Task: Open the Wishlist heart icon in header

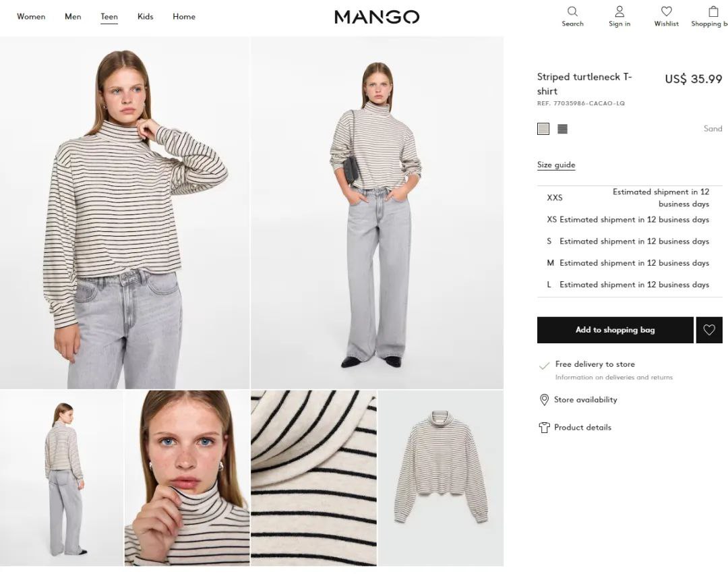Action: click(666, 11)
